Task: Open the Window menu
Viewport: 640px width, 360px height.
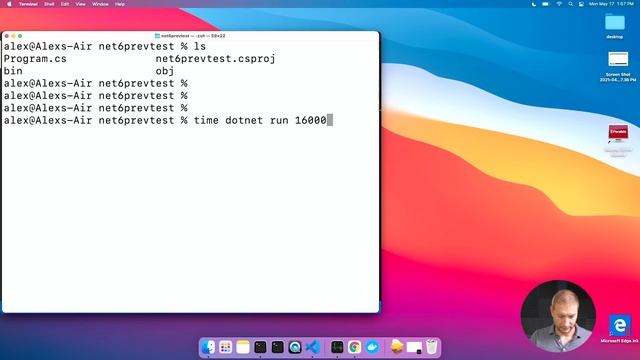Action: click(x=100, y=4)
